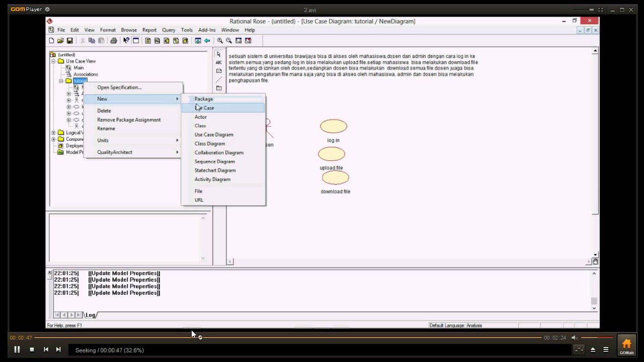Choose Package from the New submenu
The image size is (644, 362).
tap(223, 99)
